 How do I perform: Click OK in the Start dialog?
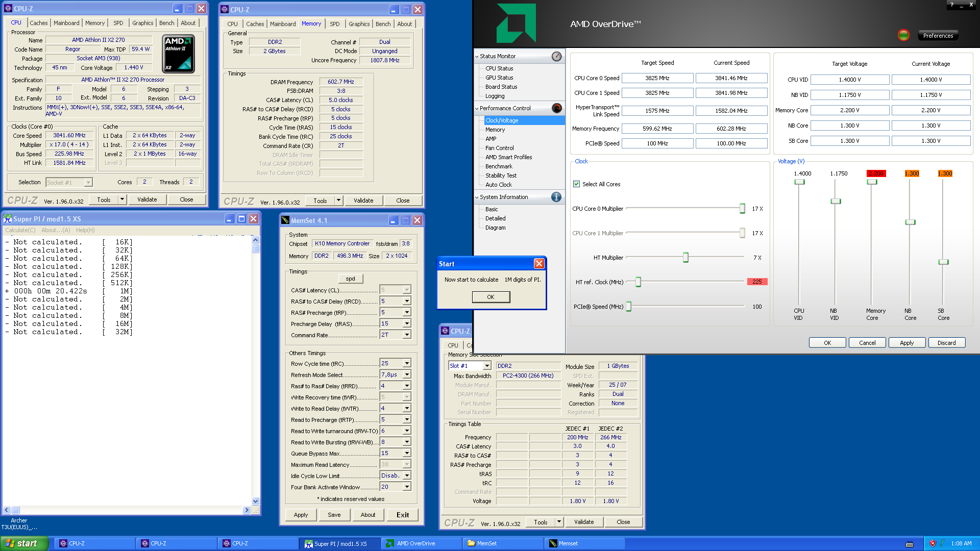pyautogui.click(x=491, y=297)
